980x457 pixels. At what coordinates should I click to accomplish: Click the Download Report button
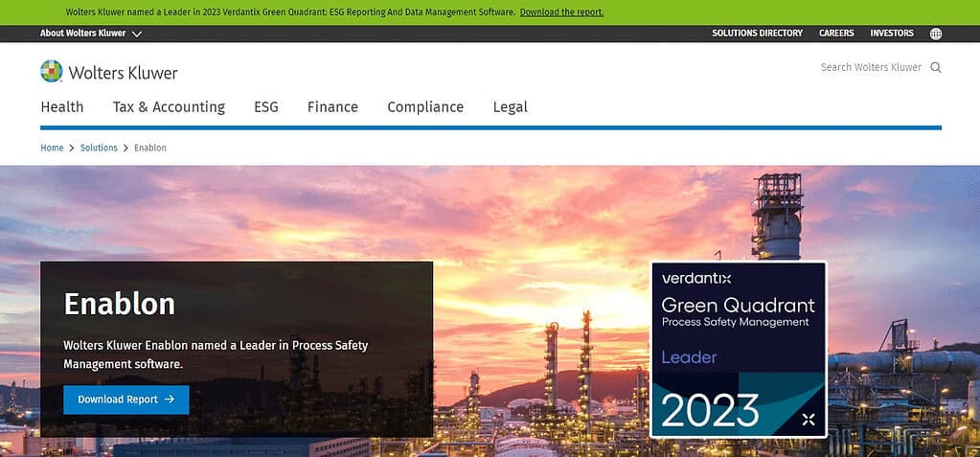pyautogui.click(x=126, y=400)
